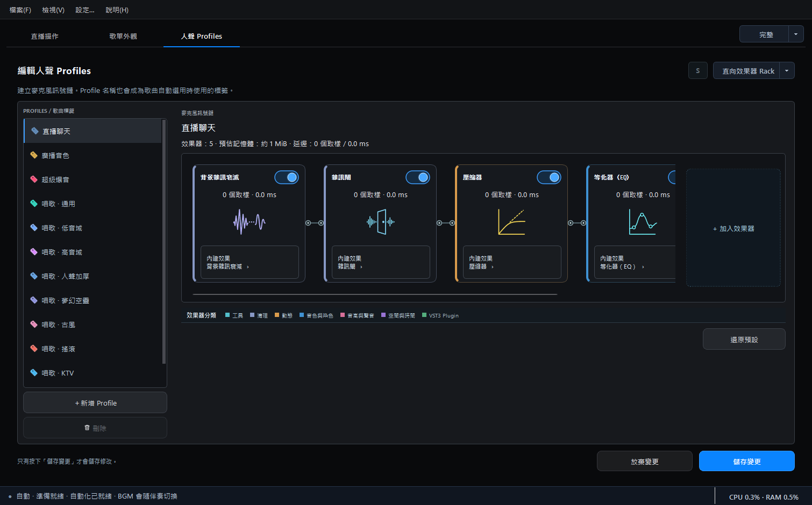Screen dimensions: 812x505
Task: Click the connector between 背景雜訊衰減 and 雜訊閘
Action: (315, 223)
